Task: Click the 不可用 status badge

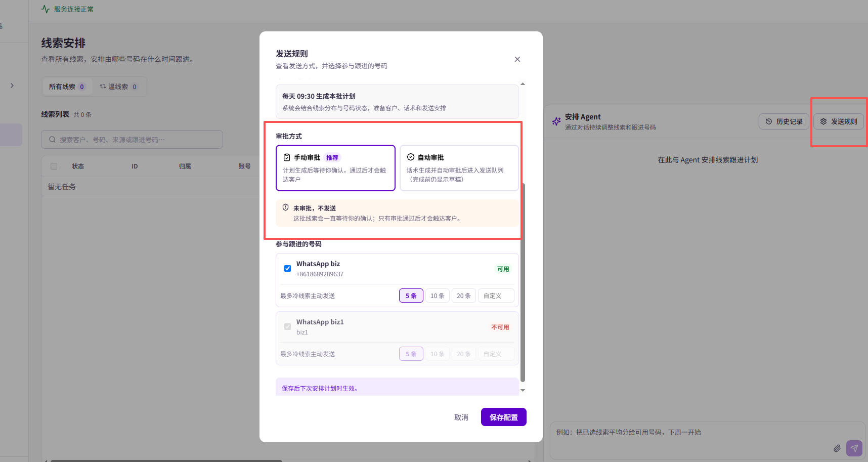Action: tap(500, 327)
